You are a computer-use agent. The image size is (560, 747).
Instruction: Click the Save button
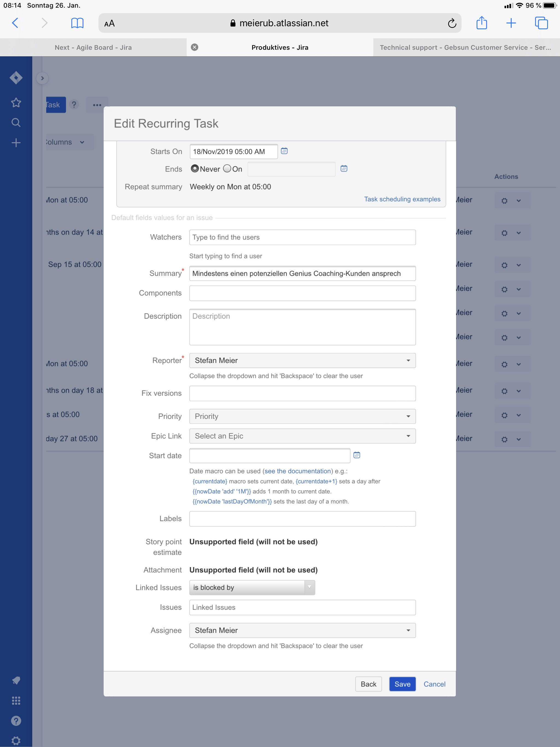(x=402, y=684)
